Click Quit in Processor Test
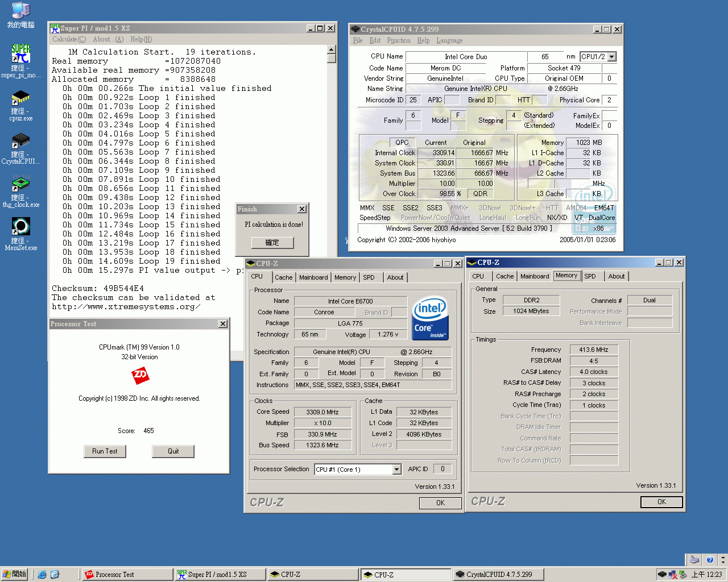 (173, 451)
